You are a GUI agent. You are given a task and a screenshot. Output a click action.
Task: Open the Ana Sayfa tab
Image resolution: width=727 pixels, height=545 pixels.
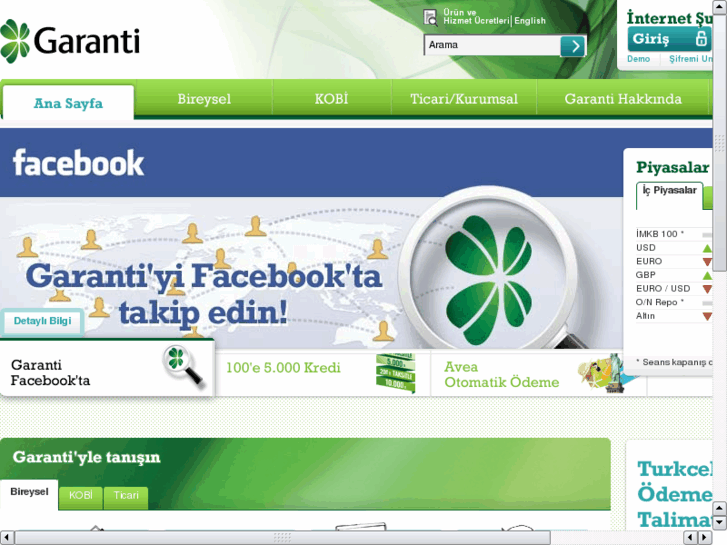(69, 103)
